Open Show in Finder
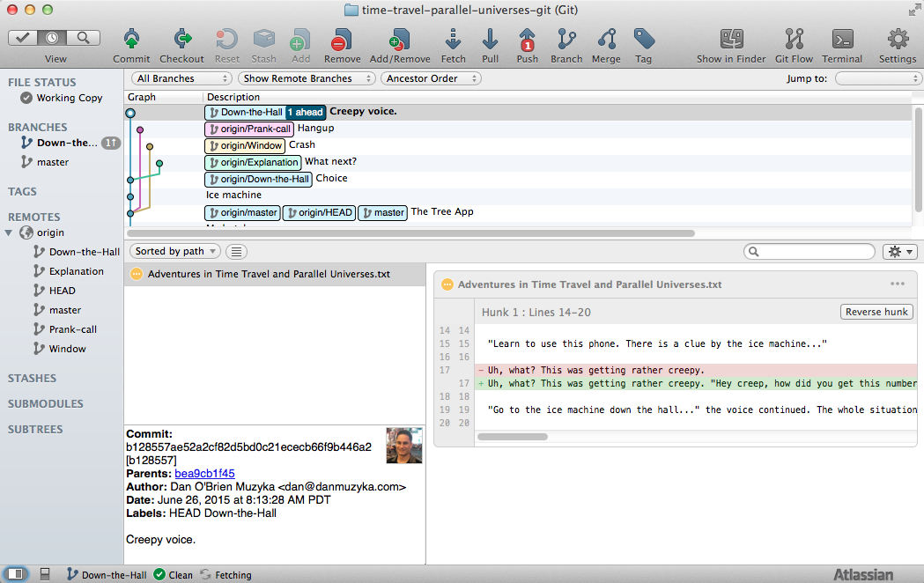This screenshot has width=924, height=583. tap(731, 40)
